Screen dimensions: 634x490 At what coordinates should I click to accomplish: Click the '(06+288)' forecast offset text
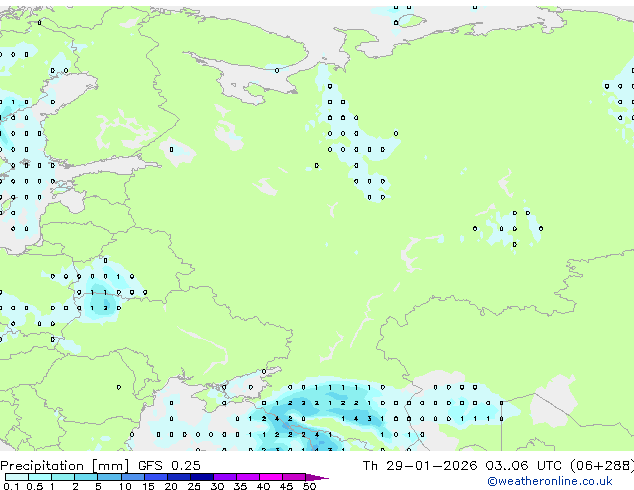[x=602, y=466]
